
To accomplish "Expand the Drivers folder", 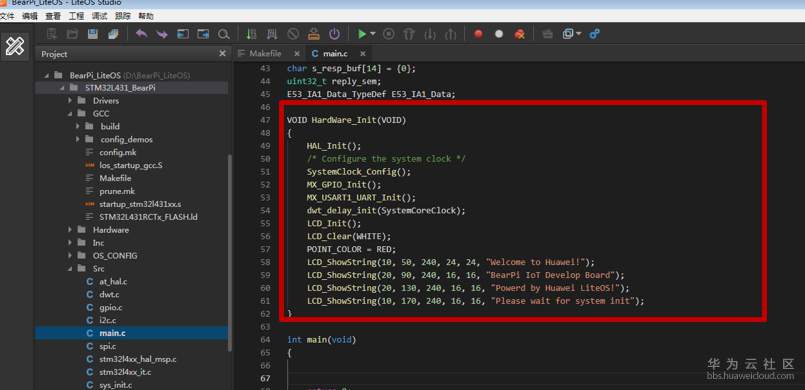I will pyautogui.click(x=70, y=101).
